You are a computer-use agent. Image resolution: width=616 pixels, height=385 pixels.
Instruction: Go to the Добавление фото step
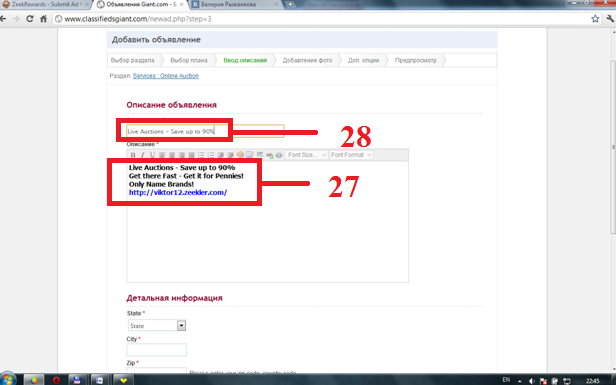click(307, 60)
